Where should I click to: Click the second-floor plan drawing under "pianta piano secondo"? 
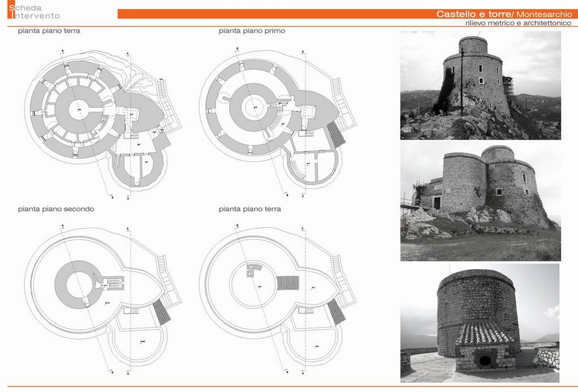(103, 299)
